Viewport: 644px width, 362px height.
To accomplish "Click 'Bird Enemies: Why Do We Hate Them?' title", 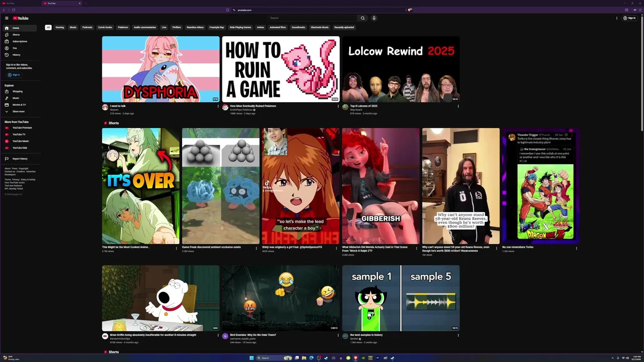I will coord(253,335).
